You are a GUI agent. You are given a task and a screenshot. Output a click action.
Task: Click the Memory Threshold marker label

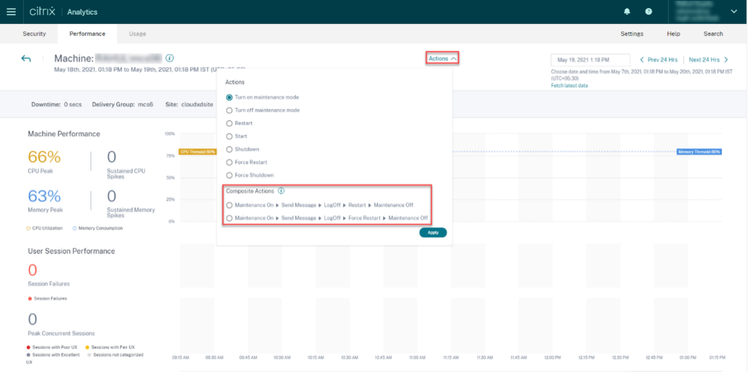click(x=699, y=152)
